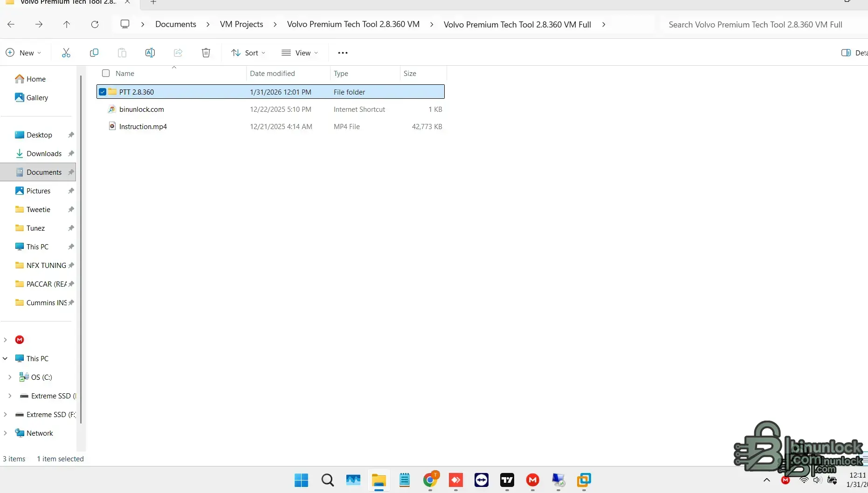Image resolution: width=868 pixels, height=493 pixels.
Task: Expand the OS (C:) drive tree
Action: click(10, 377)
